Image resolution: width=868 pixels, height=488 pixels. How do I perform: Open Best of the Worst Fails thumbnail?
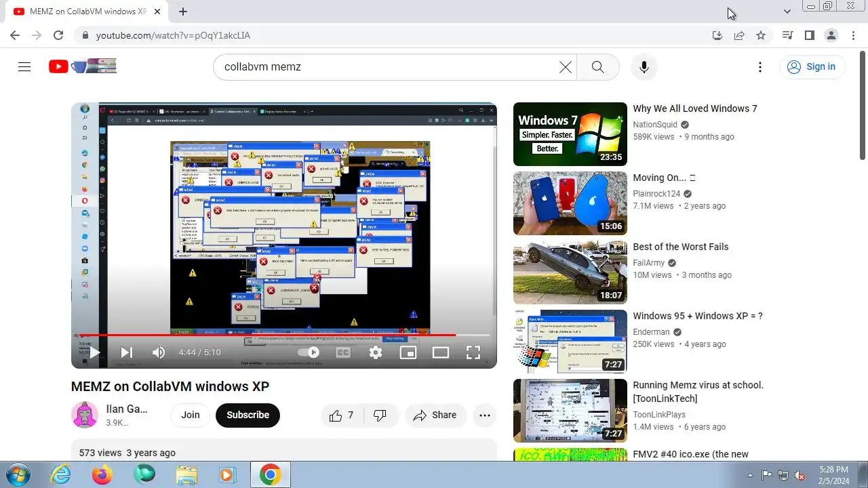(570, 272)
